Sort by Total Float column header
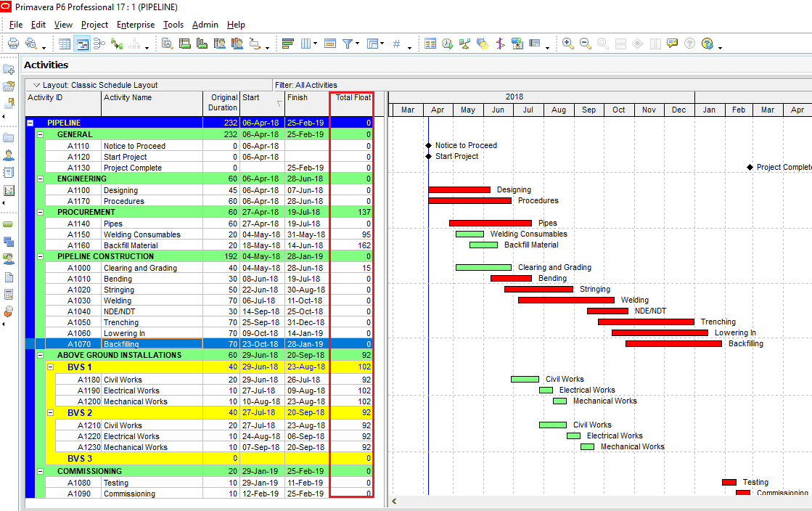The height and width of the screenshot is (511, 812). coord(352,103)
